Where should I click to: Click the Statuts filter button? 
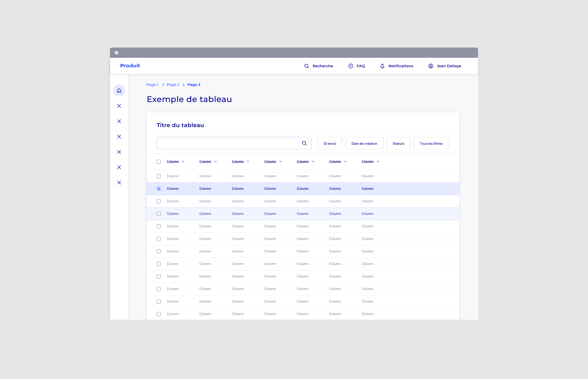[398, 143]
